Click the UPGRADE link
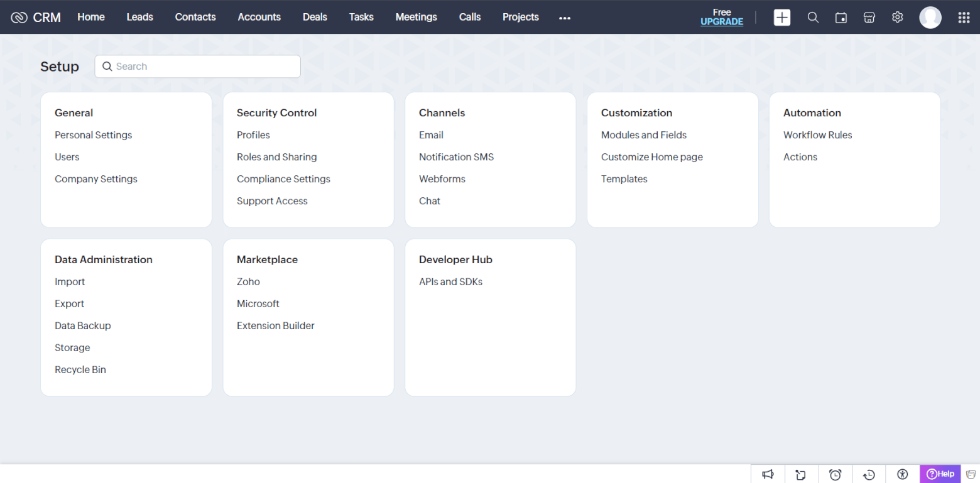The height and width of the screenshot is (483, 980). point(722,21)
